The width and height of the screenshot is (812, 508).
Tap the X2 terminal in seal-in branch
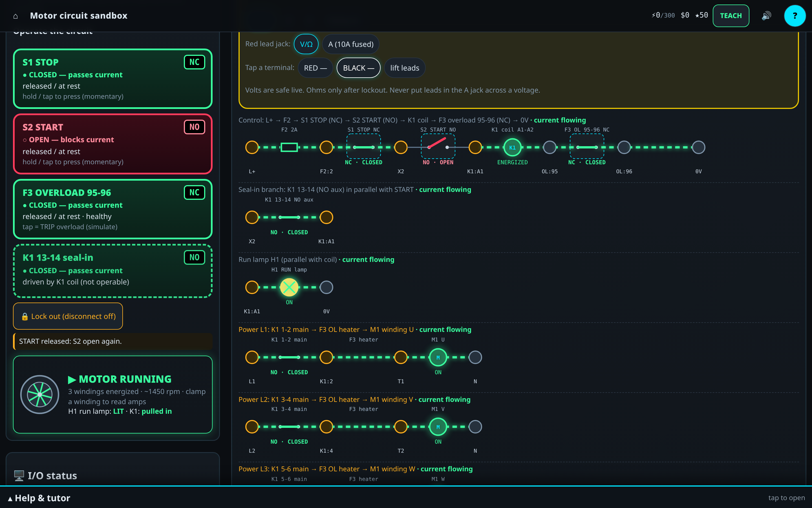point(252,217)
